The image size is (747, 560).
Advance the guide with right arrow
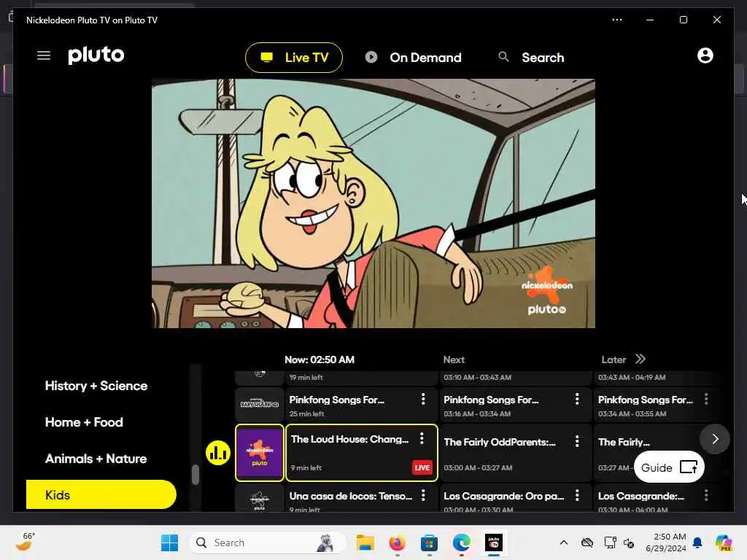point(715,439)
